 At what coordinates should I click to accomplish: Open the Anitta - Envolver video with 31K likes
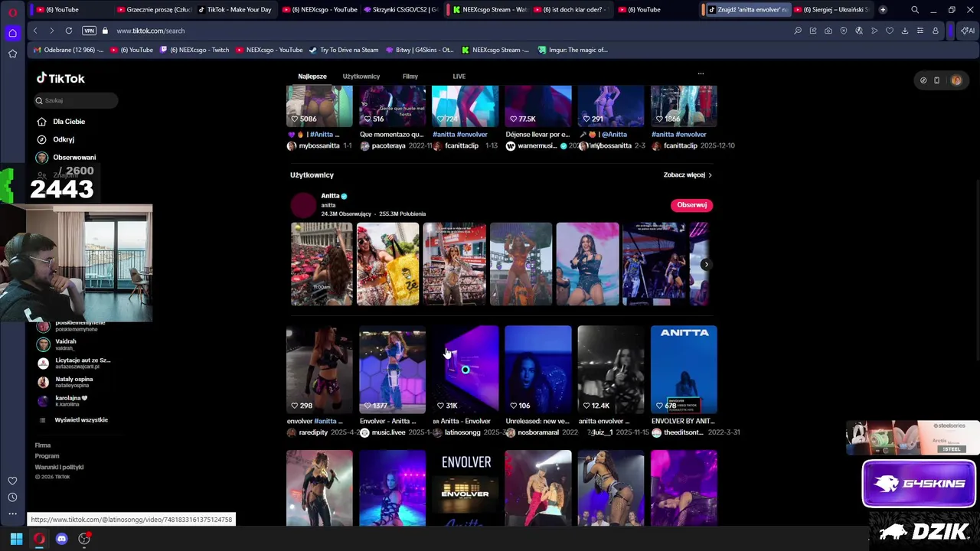[x=465, y=370]
